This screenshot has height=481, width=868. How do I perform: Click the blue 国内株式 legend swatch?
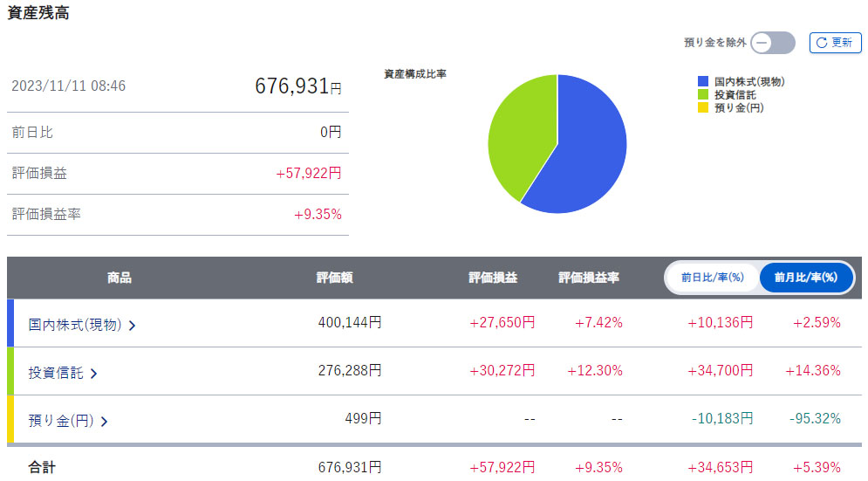point(703,81)
